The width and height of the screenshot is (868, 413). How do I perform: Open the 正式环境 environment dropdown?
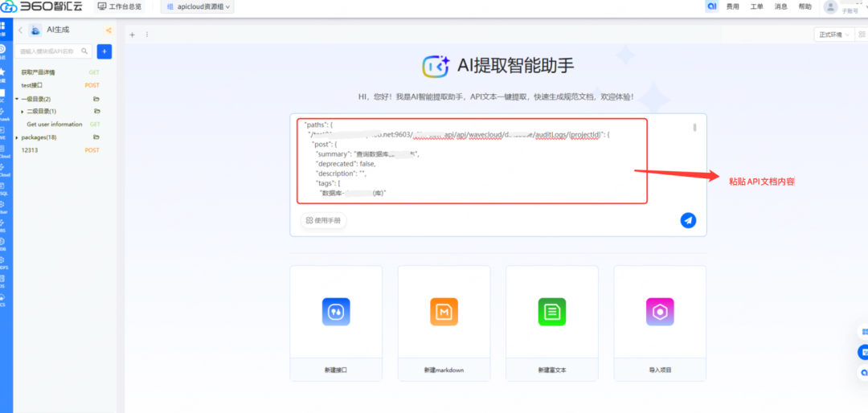pos(834,35)
